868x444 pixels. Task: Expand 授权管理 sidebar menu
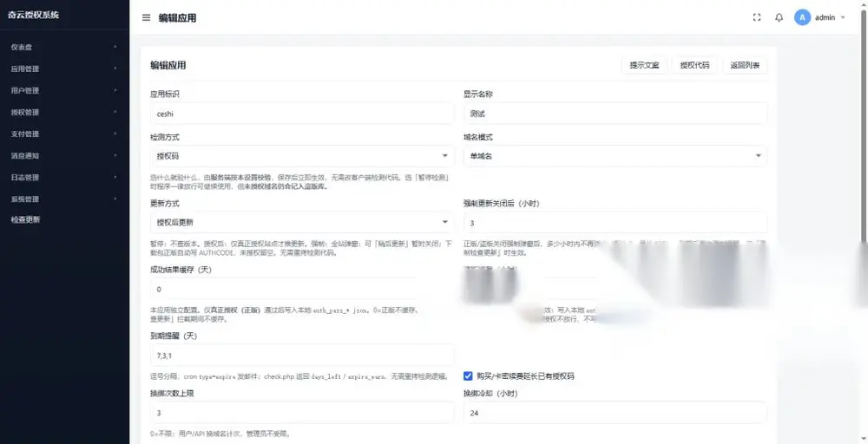click(x=65, y=112)
